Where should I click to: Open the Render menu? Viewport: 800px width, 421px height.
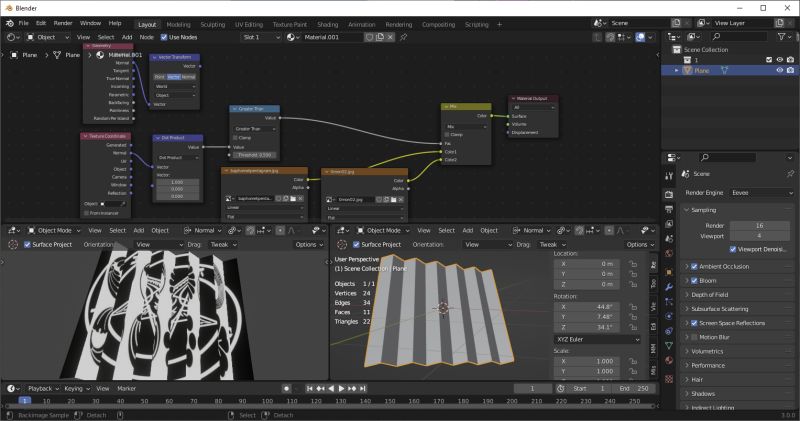point(63,23)
